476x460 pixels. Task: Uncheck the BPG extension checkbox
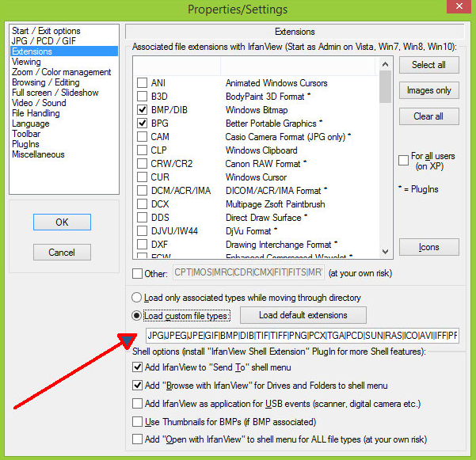pos(142,124)
